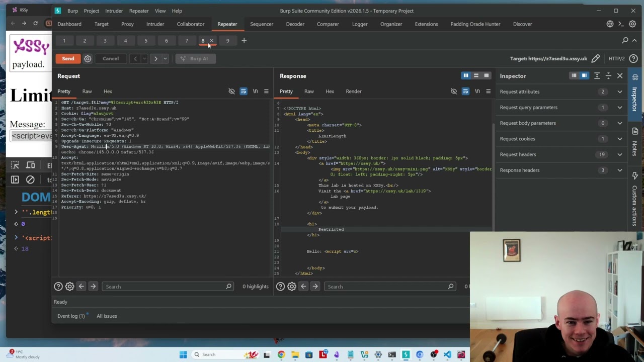Open the Intruder tool tab
The width and height of the screenshot is (644, 362).
coord(155,24)
